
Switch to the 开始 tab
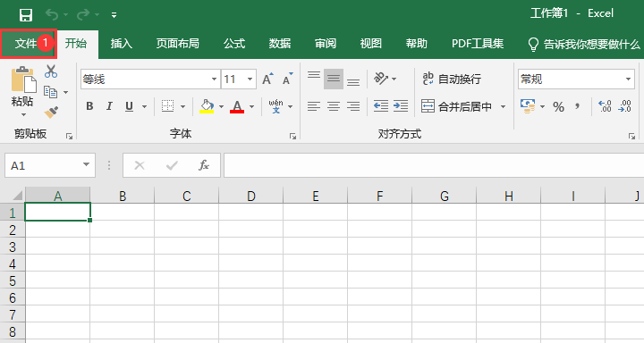tap(76, 44)
